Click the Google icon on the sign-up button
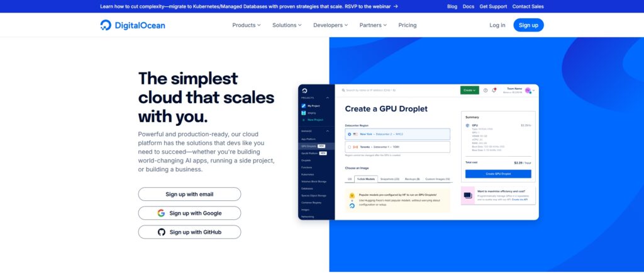644x279 pixels. click(161, 213)
